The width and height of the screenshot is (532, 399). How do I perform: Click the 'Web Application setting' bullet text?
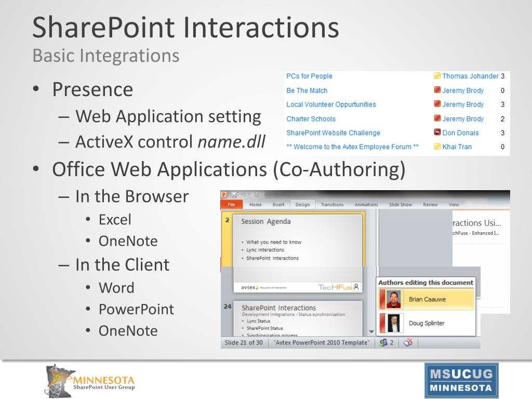168,116
